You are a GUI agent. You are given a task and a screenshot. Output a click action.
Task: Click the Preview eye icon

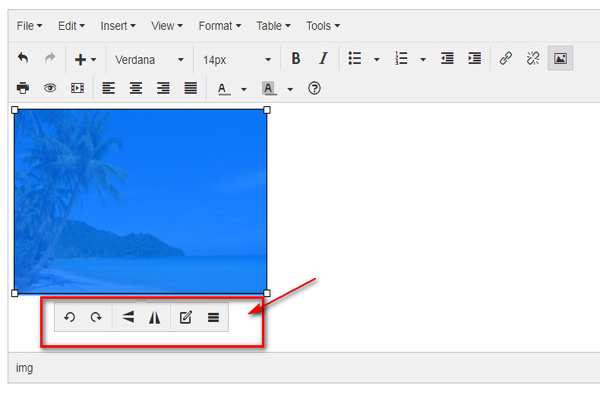pyautogui.click(x=50, y=88)
